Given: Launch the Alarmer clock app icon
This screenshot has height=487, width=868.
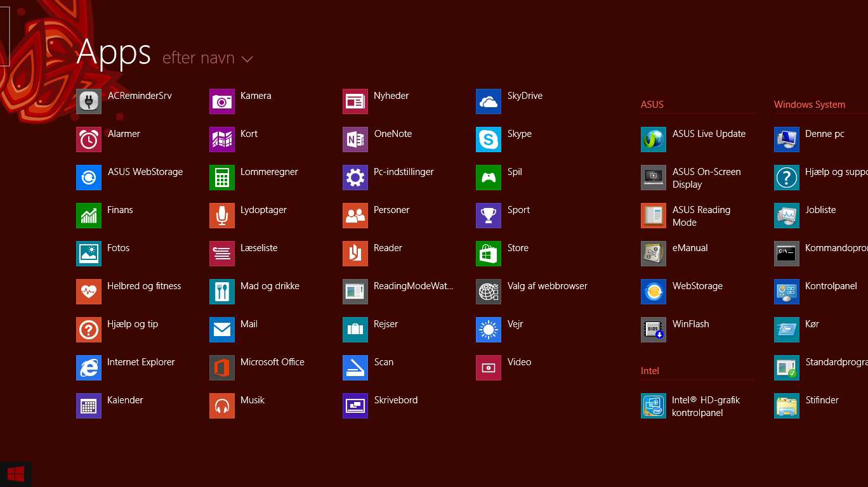Looking at the screenshot, I should click(x=89, y=140).
